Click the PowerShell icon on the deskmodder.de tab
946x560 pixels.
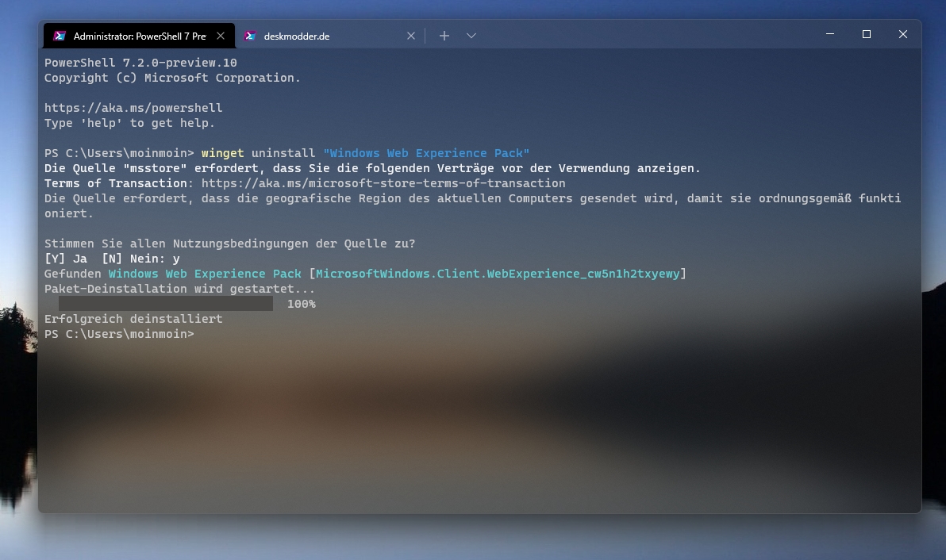click(x=250, y=36)
